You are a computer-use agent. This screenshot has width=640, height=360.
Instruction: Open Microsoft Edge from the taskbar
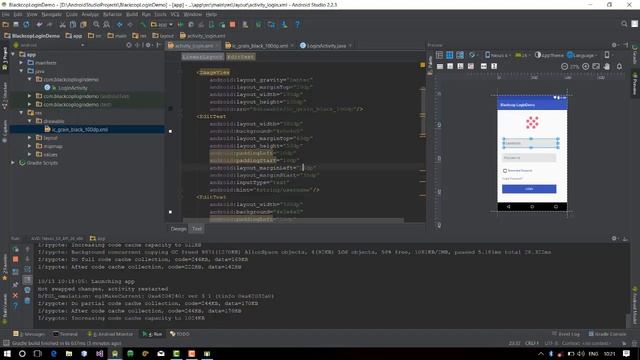point(53,353)
